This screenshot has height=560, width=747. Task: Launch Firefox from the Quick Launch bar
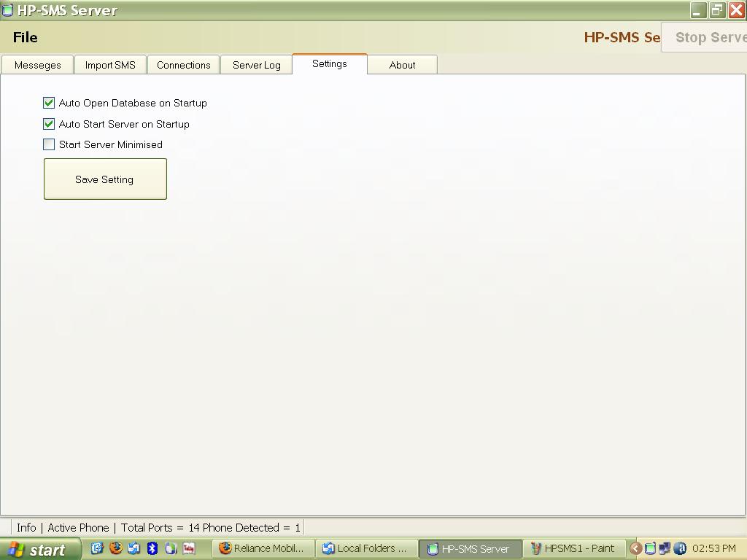[x=116, y=548]
